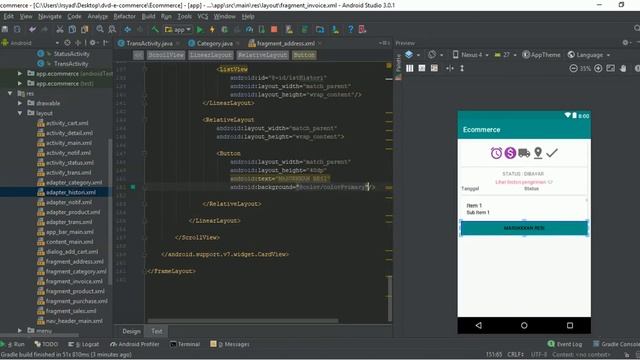The width and height of the screenshot is (640, 360).
Task: Close the fragment_address.xml tab
Action: pyautogui.click(x=320, y=43)
